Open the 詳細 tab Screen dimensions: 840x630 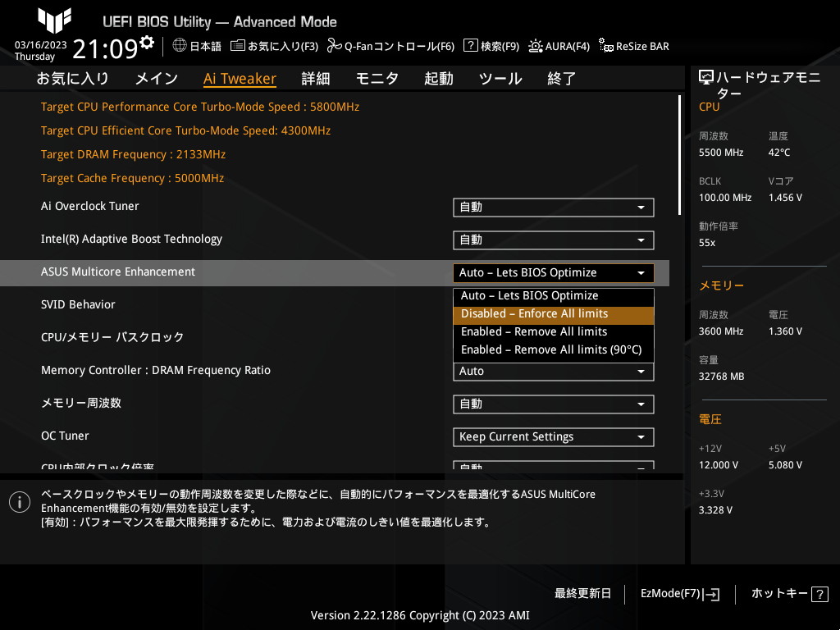pyautogui.click(x=316, y=79)
